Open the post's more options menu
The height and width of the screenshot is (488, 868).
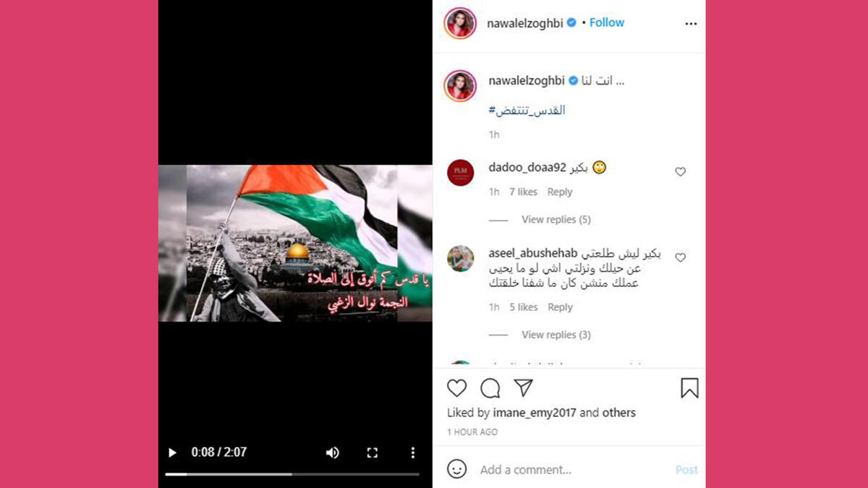coord(691,23)
